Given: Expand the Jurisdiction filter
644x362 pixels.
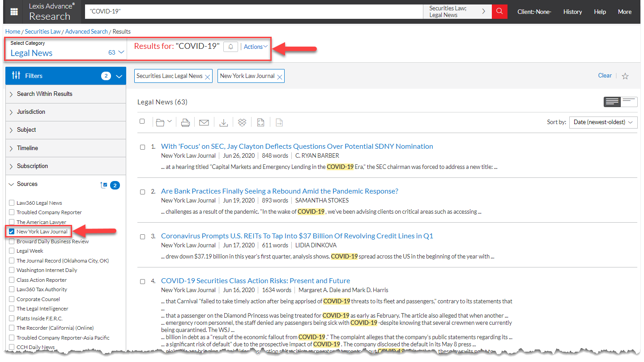Looking at the screenshot, I should (x=66, y=112).
